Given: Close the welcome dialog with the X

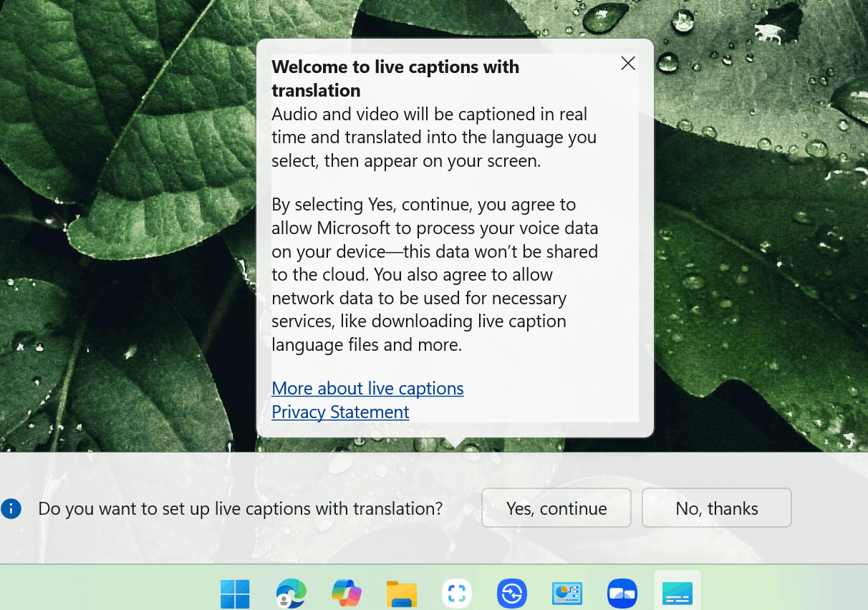Looking at the screenshot, I should pyautogui.click(x=628, y=63).
